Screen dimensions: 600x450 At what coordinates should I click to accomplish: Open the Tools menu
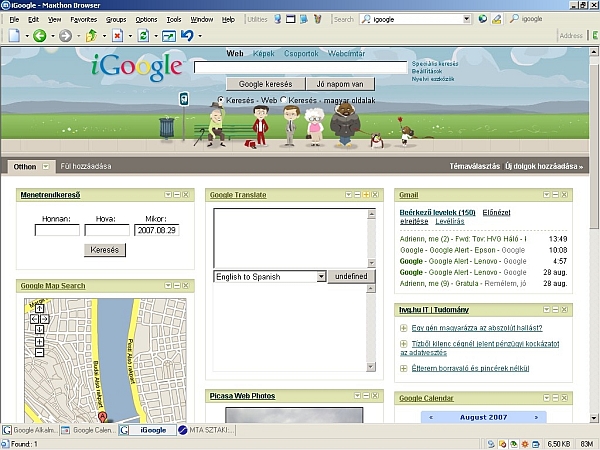coord(174,20)
